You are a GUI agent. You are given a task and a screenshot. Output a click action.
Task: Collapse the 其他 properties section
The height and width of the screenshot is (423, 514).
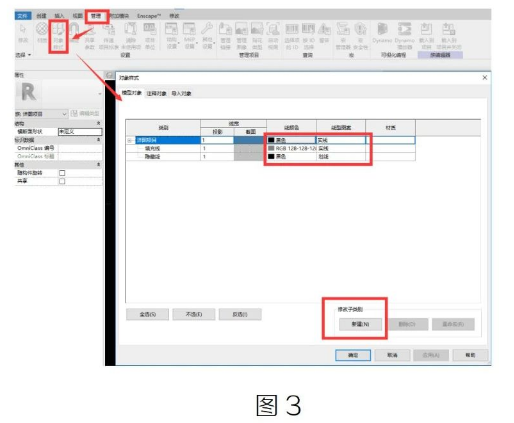[x=99, y=165]
